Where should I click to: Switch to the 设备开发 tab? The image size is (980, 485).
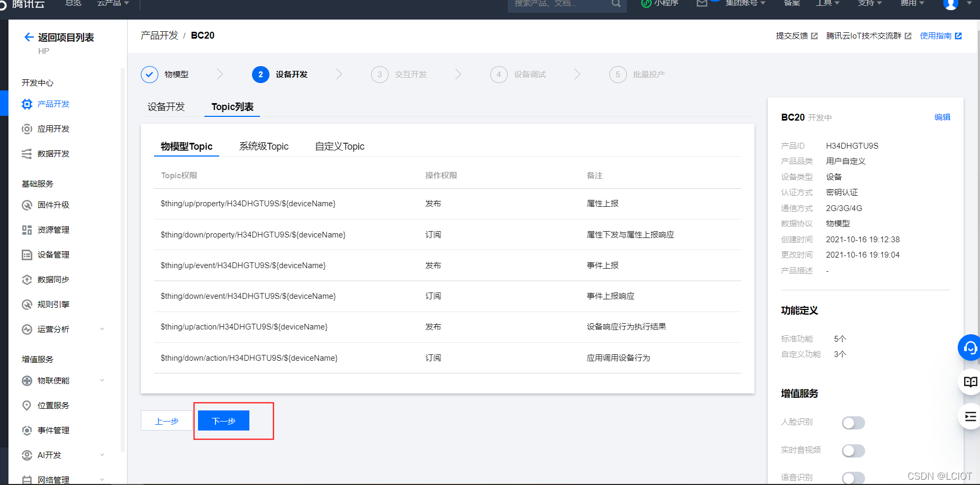tap(166, 107)
